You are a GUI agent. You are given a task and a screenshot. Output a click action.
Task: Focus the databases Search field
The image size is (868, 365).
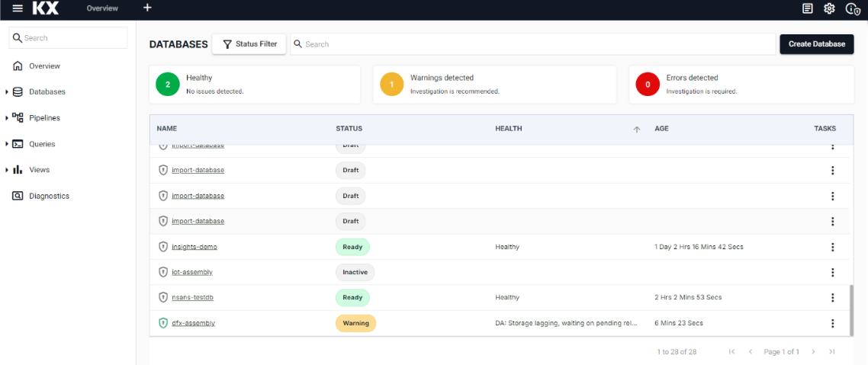pos(532,44)
